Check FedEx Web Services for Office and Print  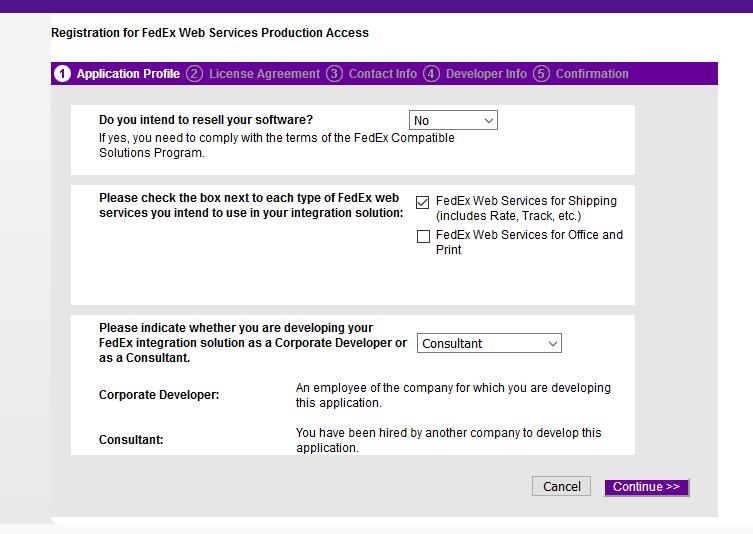(x=423, y=236)
